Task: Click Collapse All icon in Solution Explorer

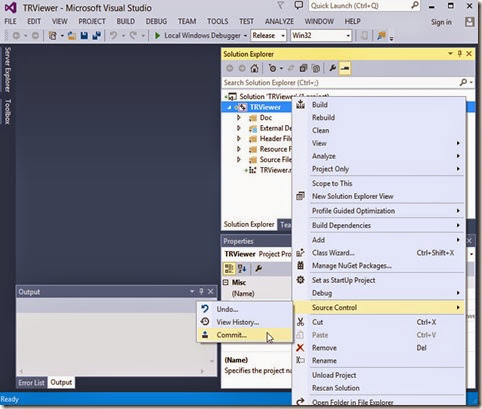Action: pyautogui.click(x=303, y=68)
